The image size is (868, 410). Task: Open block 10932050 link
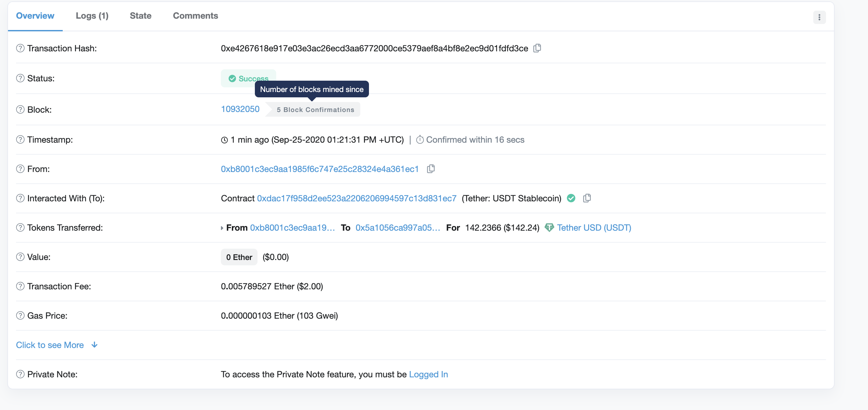pos(240,109)
